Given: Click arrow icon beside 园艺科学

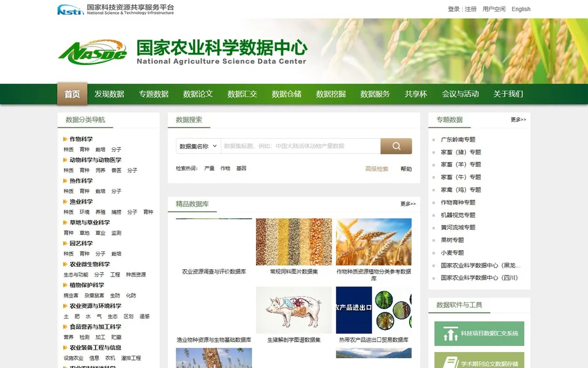Looking at the screenshot, I should tap(66, 243).
